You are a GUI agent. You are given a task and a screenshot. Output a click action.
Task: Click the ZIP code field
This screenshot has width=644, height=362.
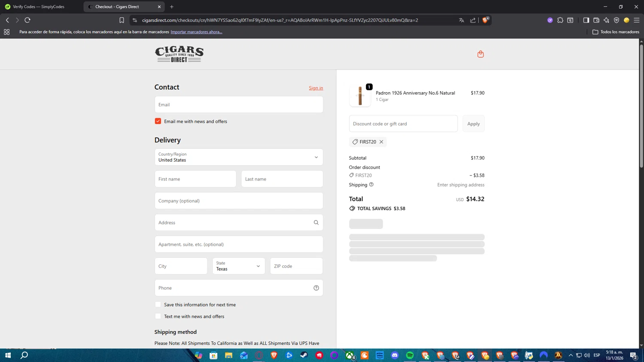(x=296, y=266)
